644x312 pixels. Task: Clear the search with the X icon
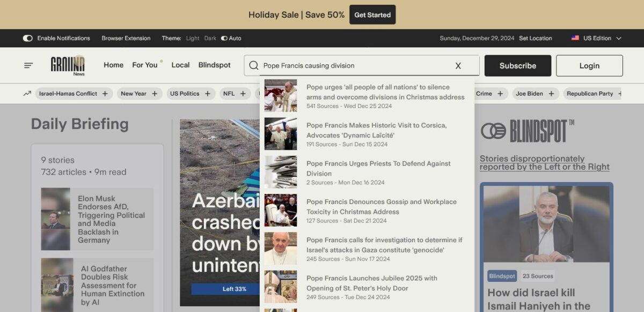pyautogui.click(x=458, y=66)
